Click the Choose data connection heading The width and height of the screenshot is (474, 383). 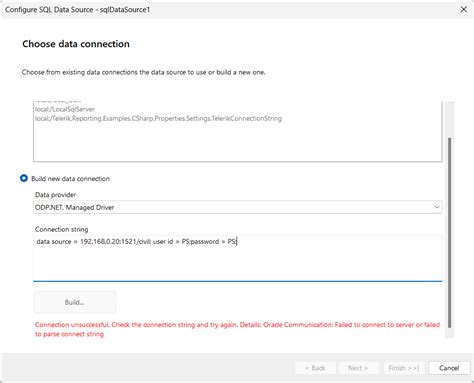pyautogui.click(x=76, y=44)
